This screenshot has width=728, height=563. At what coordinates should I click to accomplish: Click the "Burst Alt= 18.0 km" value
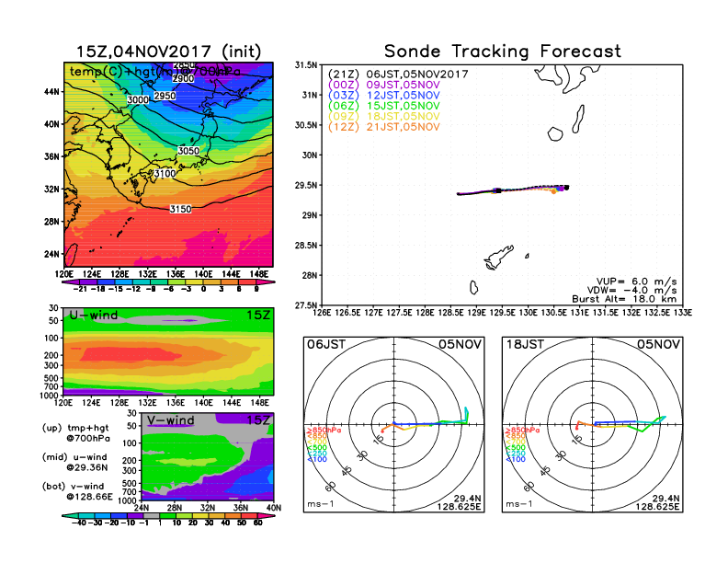(x=624, y=299)
